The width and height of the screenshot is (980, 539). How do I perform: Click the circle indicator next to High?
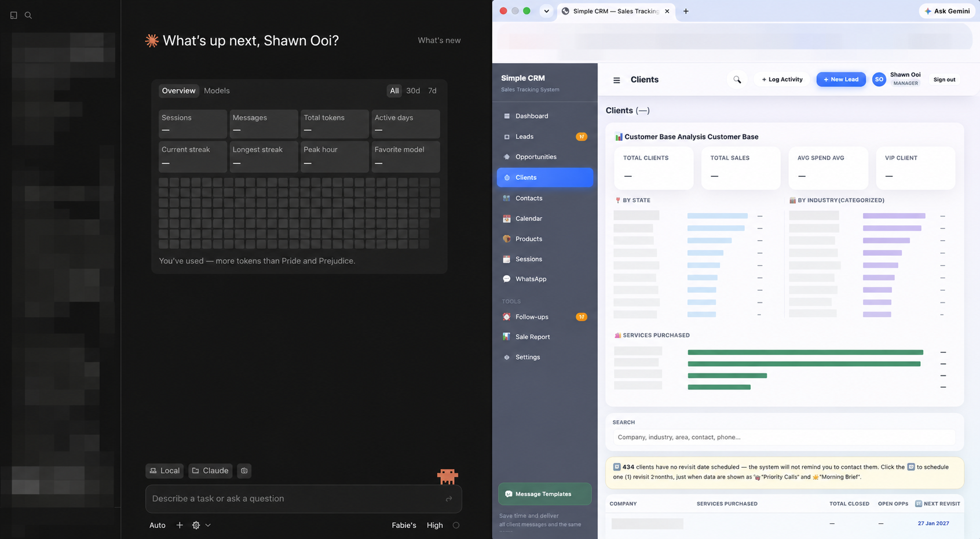456,525
